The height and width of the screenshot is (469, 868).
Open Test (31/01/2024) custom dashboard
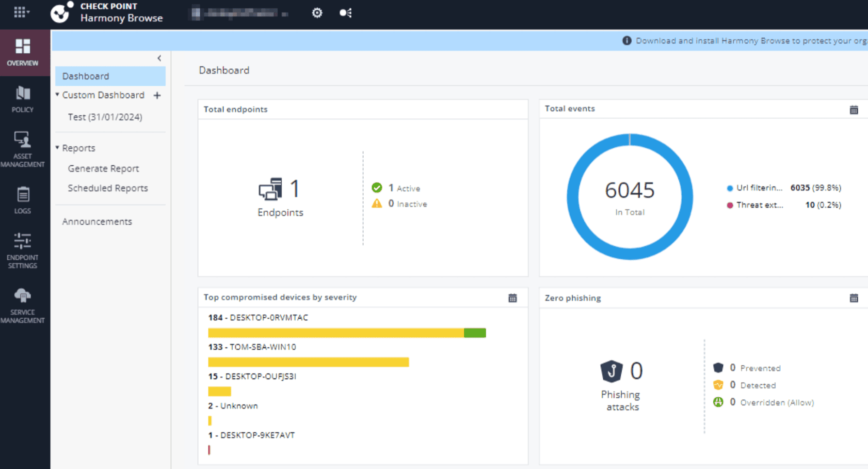pyautogui.click(x=105, y=117)
